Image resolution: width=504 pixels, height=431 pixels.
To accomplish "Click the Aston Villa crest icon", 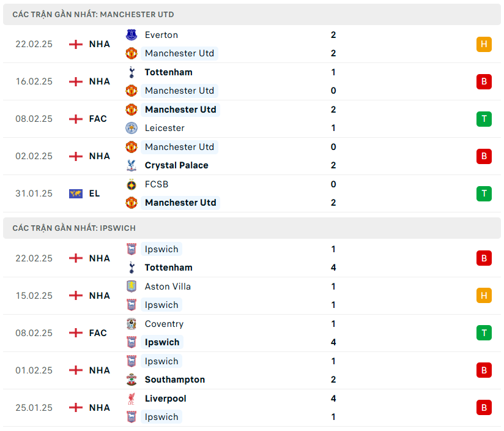I will pyautogui.click(x=132, y=287).
